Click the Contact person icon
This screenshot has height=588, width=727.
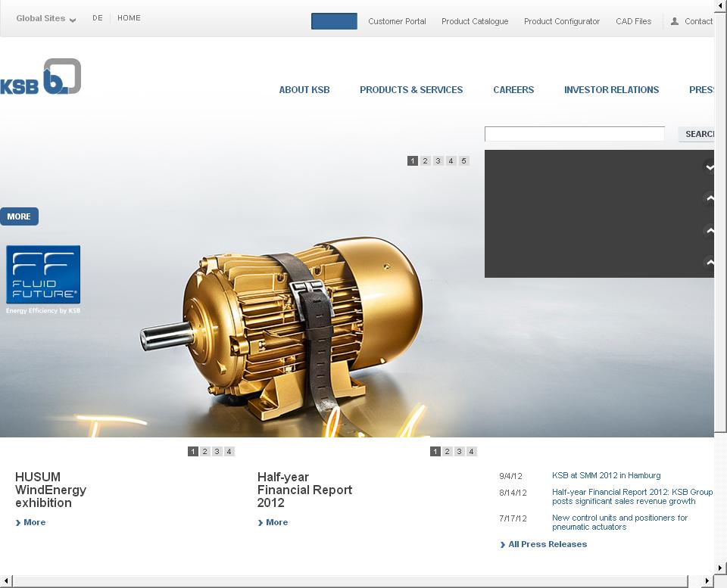(675, 21)
